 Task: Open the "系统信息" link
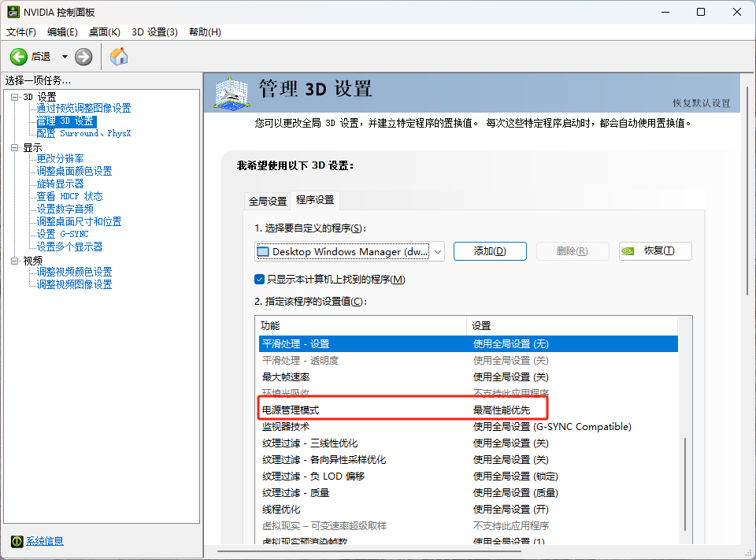[x=45, y=541]
